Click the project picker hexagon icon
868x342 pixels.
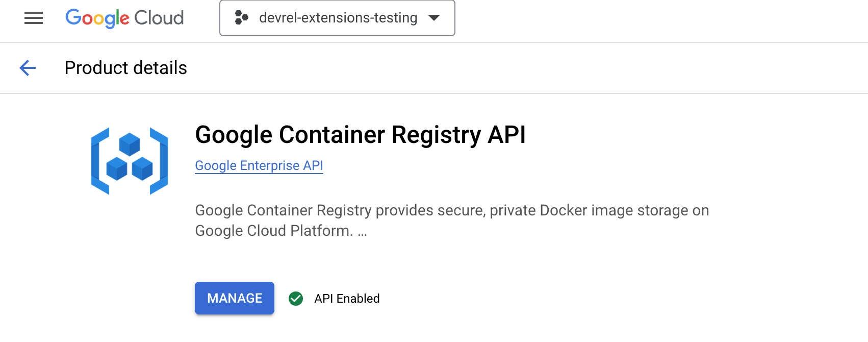coord(241,18)
